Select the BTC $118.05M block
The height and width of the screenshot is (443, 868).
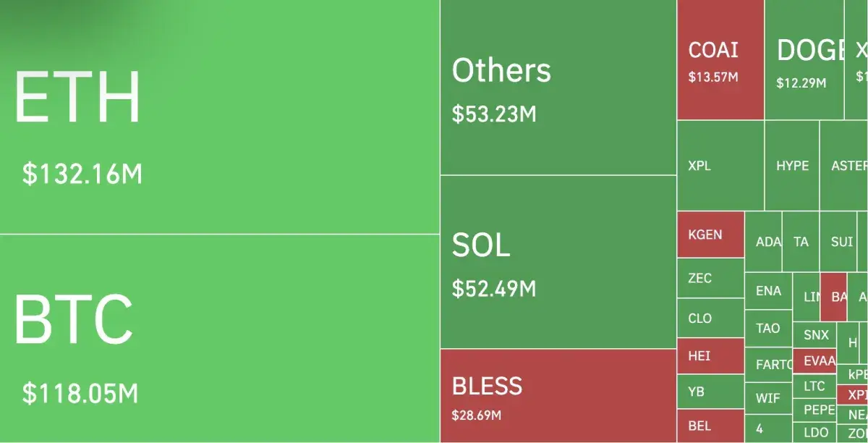click(x=219, y=338)
